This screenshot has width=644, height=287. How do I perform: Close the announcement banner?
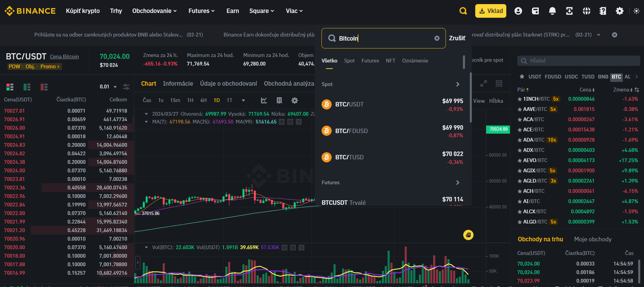point(614,35)
